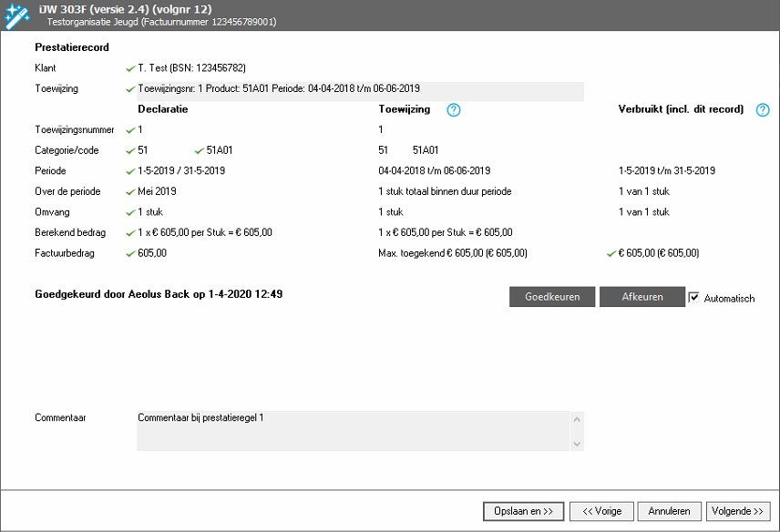The width and height of the screenshot is (780, 532).
Task: Click the green checkmark beside Klant
Action: tap(130, 68)
